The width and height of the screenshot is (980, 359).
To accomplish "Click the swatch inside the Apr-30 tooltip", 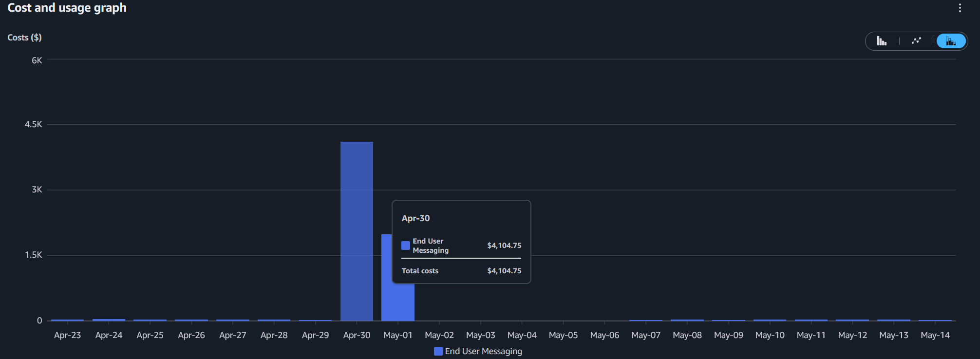I will [406, 246].
